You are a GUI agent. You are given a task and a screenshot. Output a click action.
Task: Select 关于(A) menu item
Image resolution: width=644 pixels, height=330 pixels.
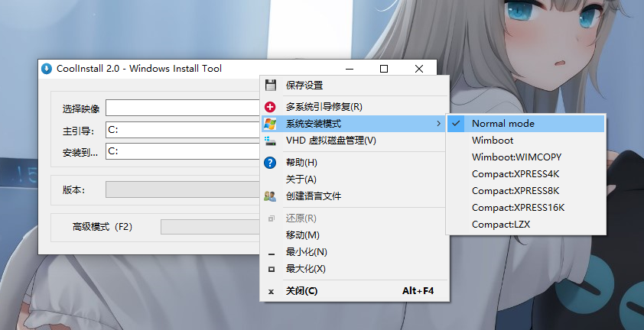pos(354,180)
